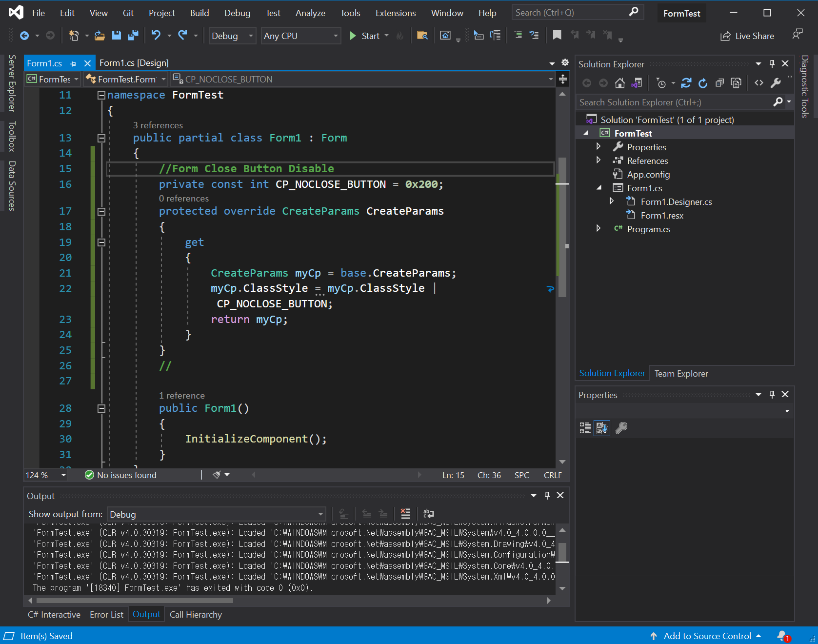The height and width of the screenshot is (644, 818).
Task: Switch to Form1.cs [Design] tab
Action: tap(134, 63)
